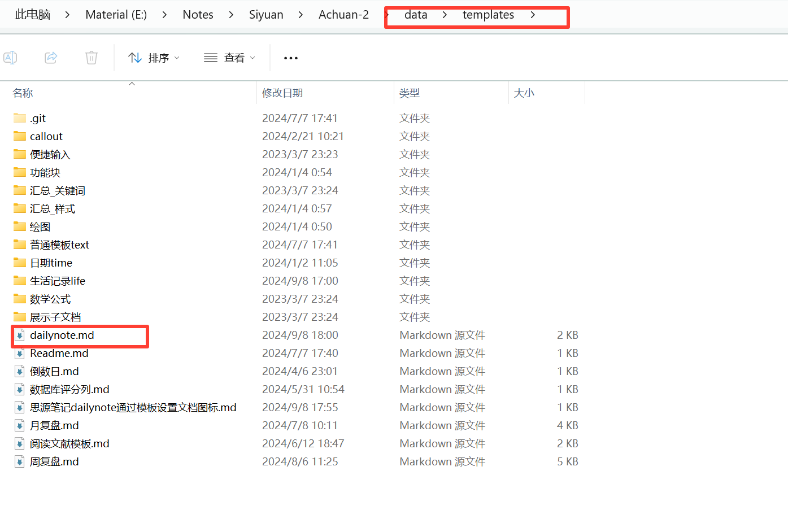Expand the chevron after 此电脑

coord(68,15)
